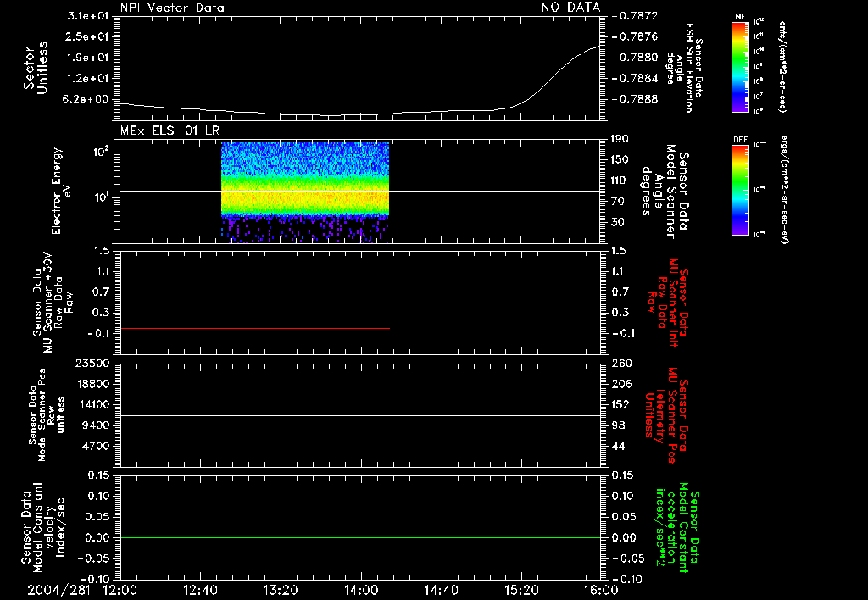
Task: Click the 'Model Scanner Pos Raw' axis title
Action: [47, 416]
